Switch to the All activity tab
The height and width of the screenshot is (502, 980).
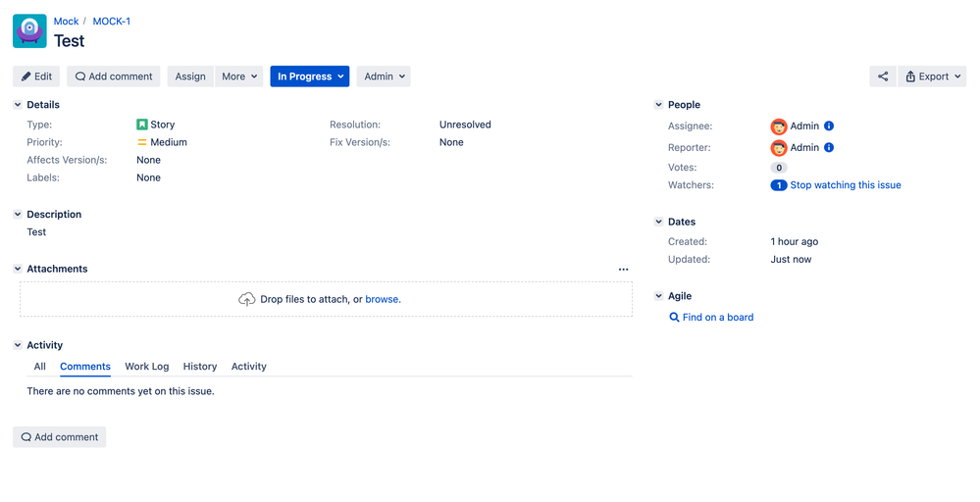point(39,367)
